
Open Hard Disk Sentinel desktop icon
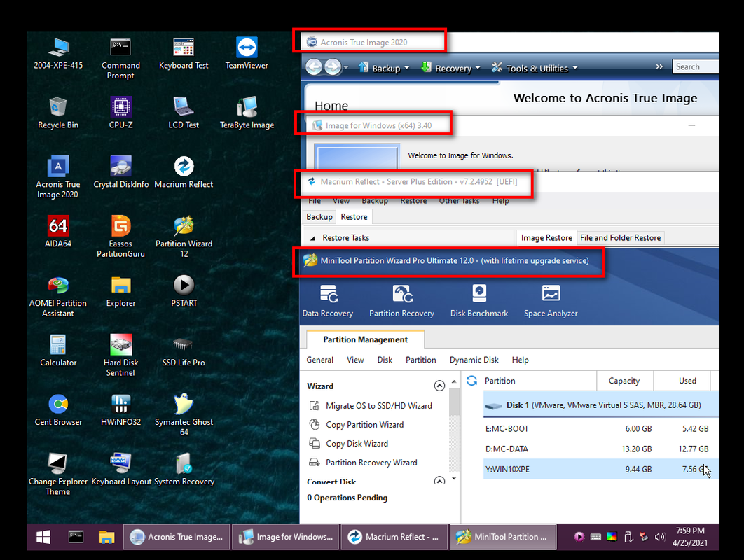click(x=120, y=355)
